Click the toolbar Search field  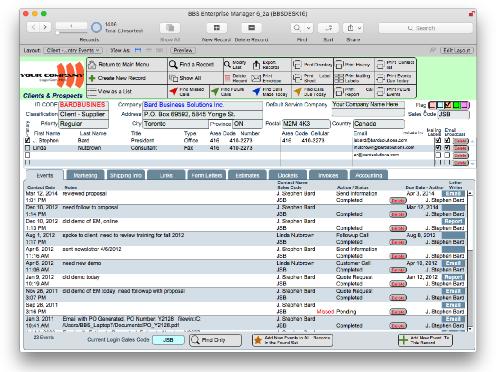point(426,28)
